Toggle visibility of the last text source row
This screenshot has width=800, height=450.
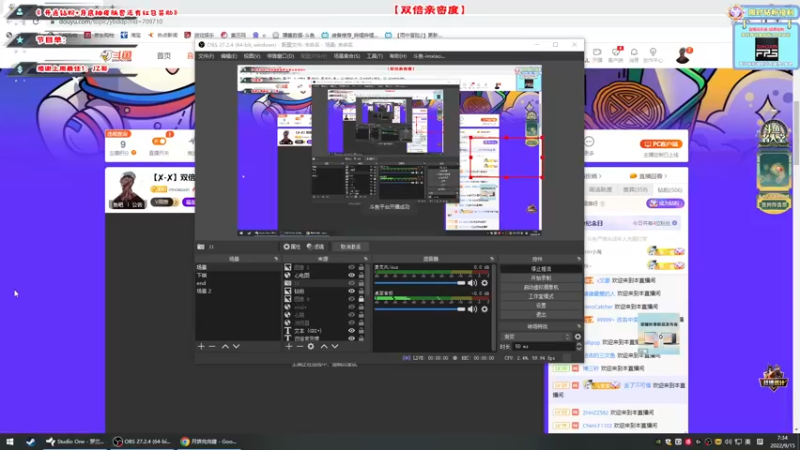[x=351, y=338]
